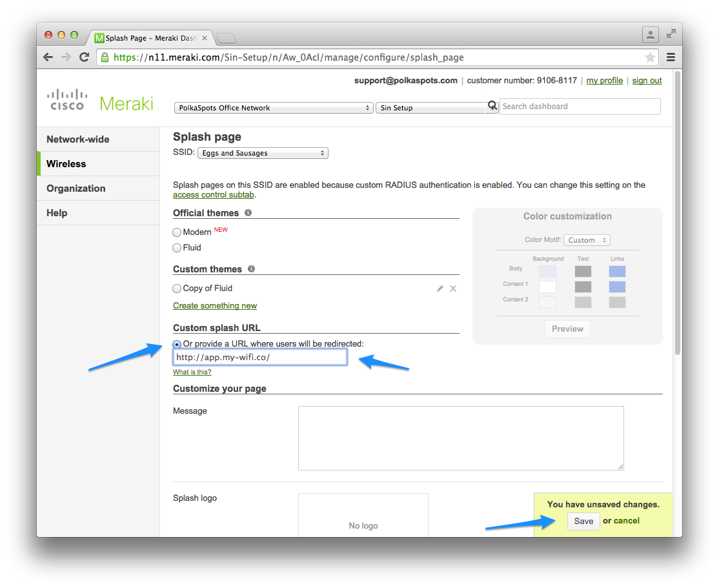Click the Chrome user profile icon
The width and height of the screenshot is (719, 588).
650,34
